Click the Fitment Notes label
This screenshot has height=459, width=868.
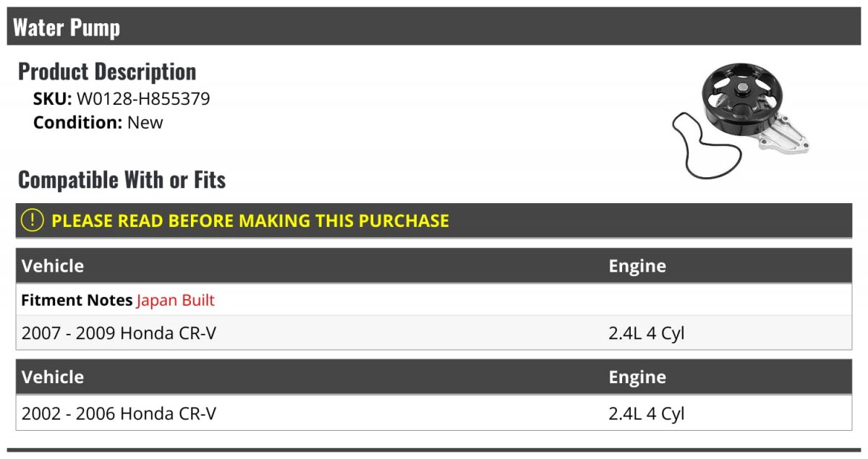point(77,300)
